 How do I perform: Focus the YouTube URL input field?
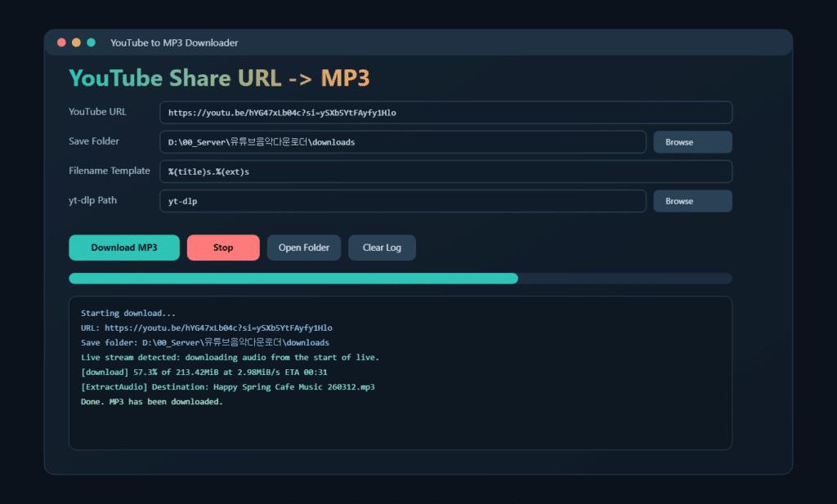click(x=445, y=113)
